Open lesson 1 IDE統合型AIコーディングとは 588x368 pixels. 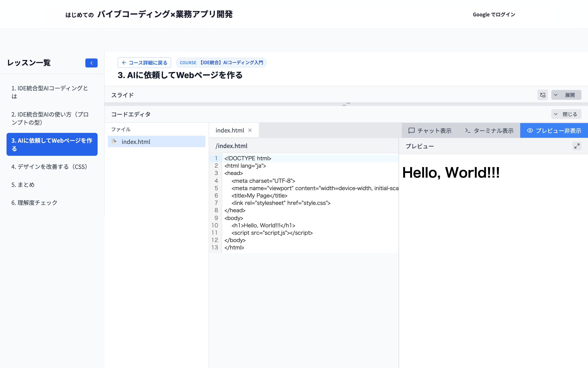click(52, 92)
